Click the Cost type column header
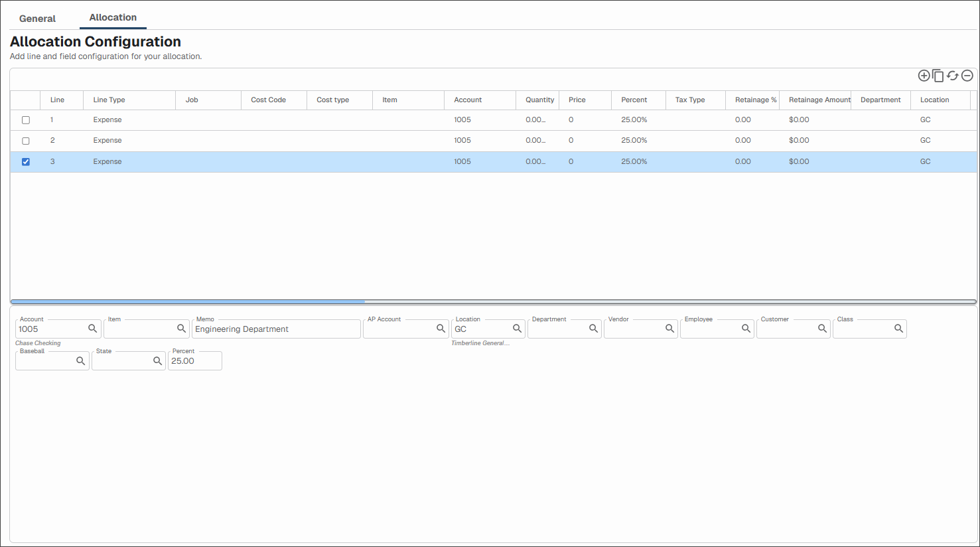This screenshot has height=547, width=980. [340, 100]
